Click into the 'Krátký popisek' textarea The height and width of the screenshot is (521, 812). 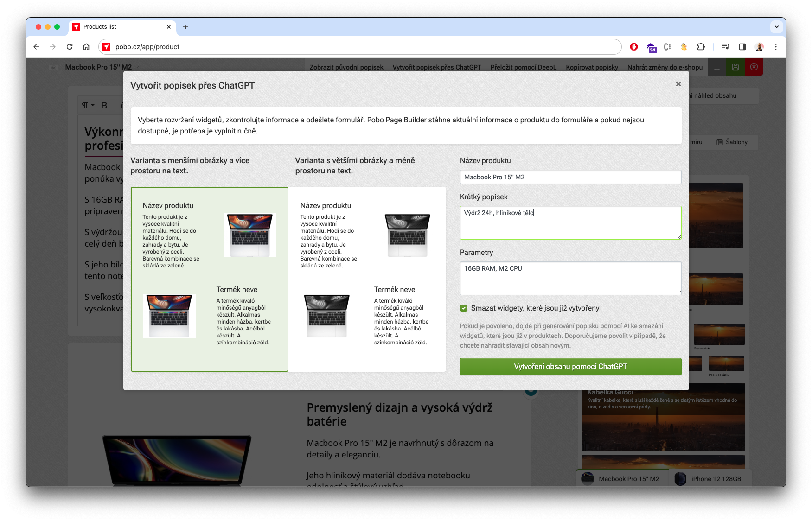tap(570, 222)
